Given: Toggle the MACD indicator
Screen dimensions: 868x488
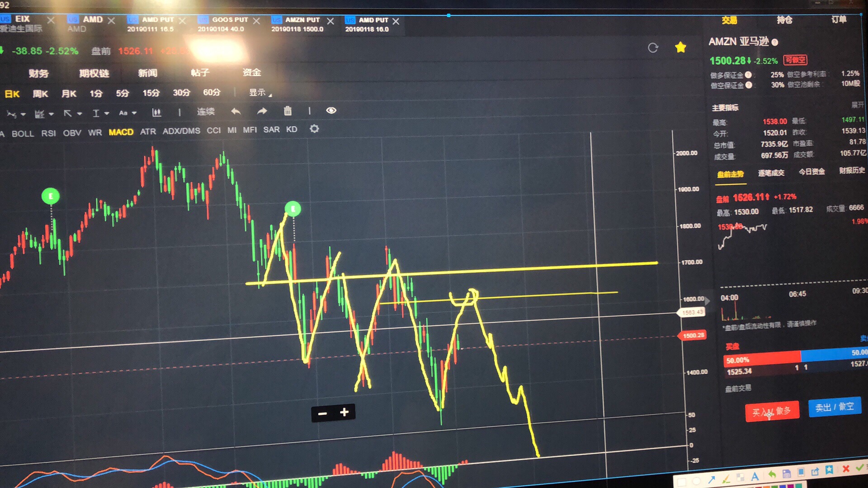Looking at the screenshot, I should pos(121,132).
